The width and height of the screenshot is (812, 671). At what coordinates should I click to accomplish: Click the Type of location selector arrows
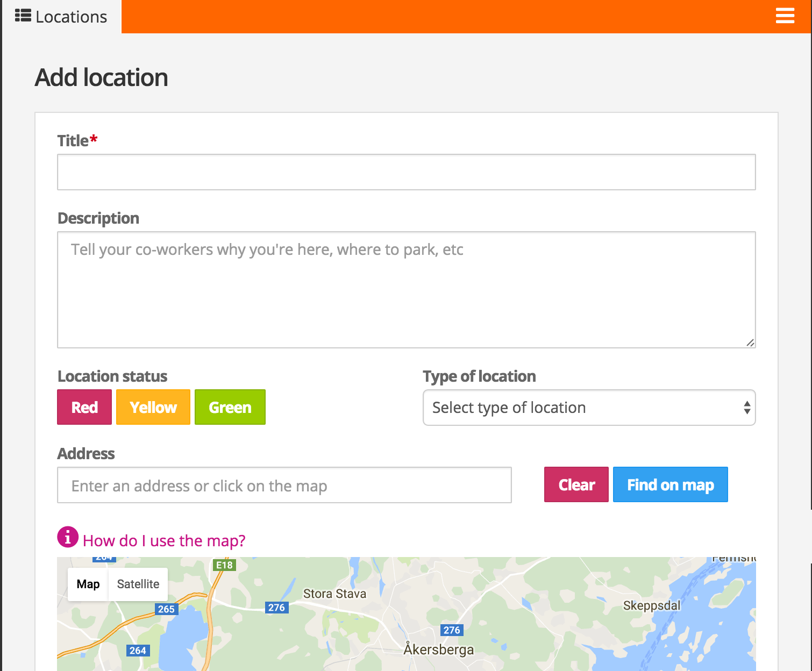point(747,408)
